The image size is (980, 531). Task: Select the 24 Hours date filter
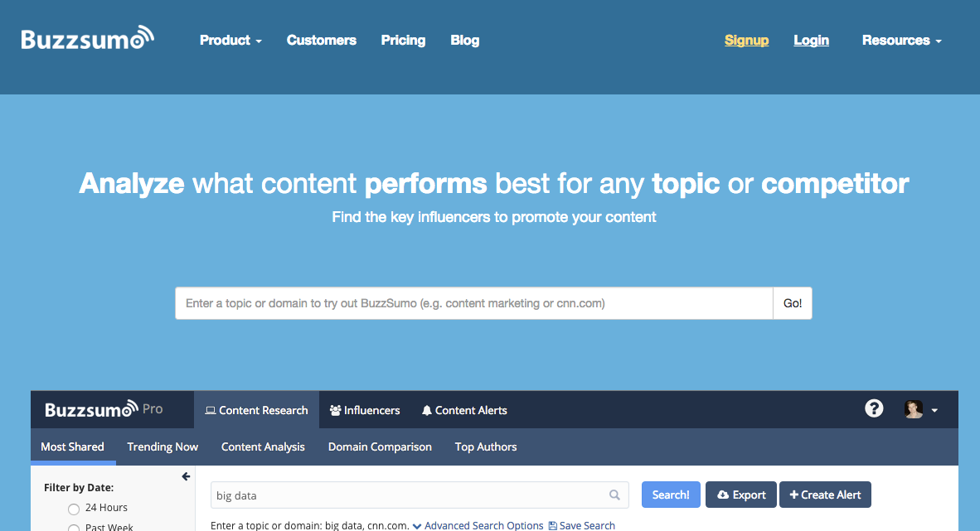(x=74, y=509)
